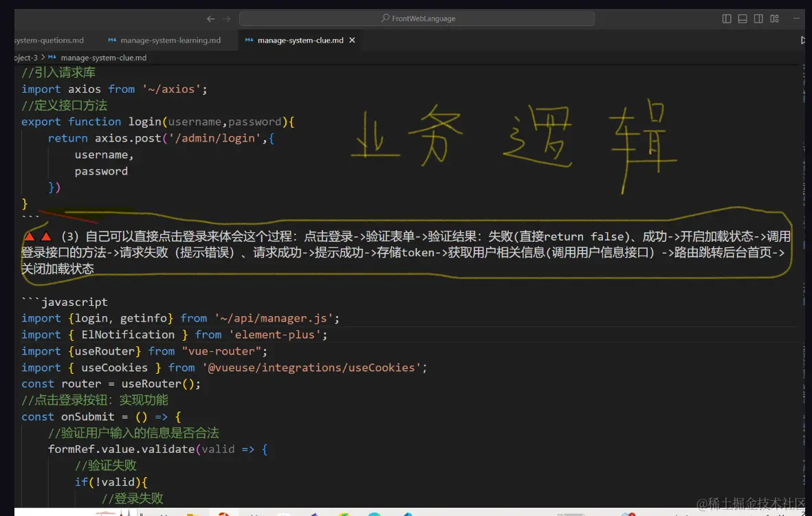Close the manage-system-clue.md tab
Image resolution: width=812 pixels, height=516 pixels.
point(352,40)
